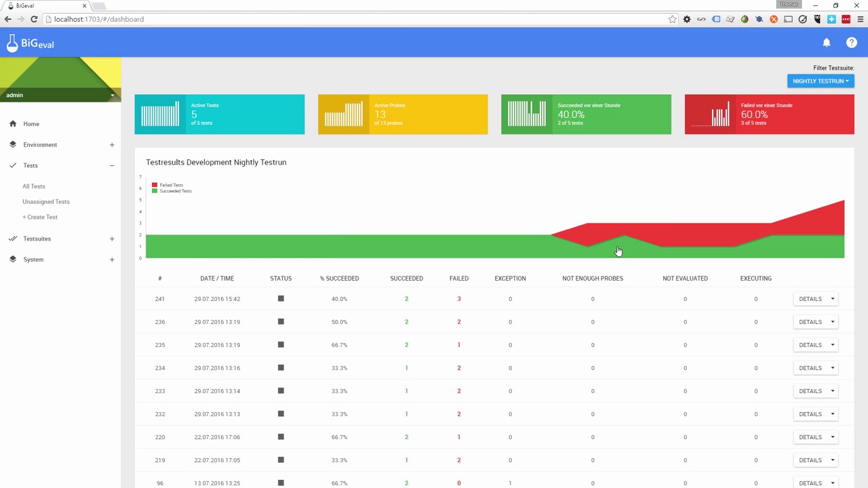Open All Tests submenu item

point(34,186)
